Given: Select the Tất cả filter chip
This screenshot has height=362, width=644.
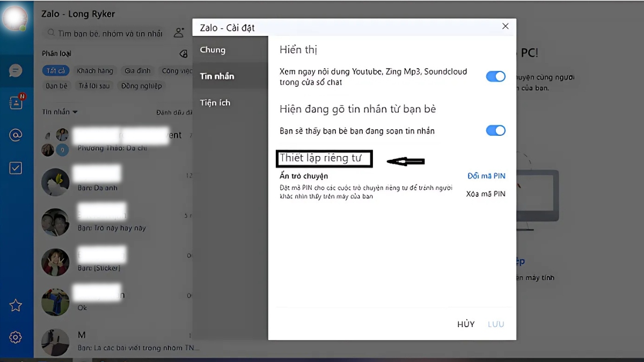Looking at the screenshot, I should 55,71.
